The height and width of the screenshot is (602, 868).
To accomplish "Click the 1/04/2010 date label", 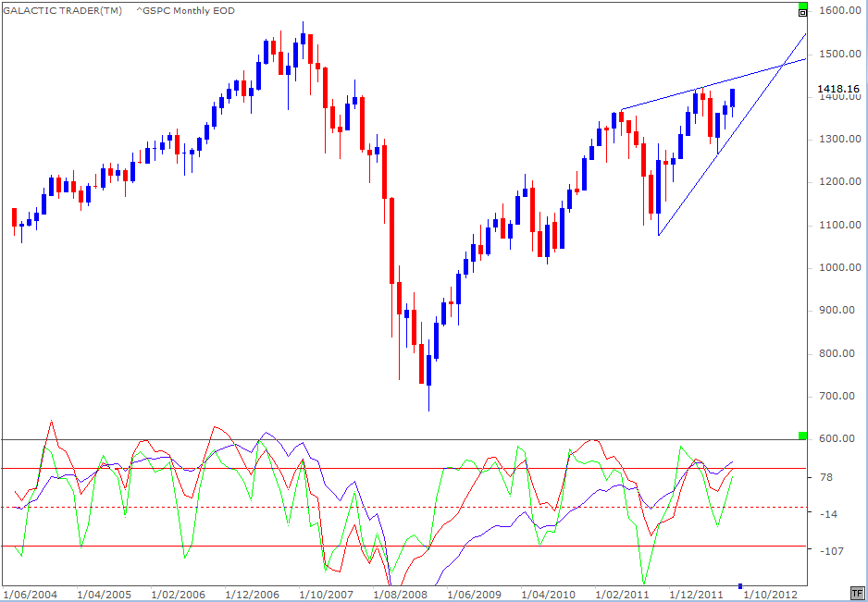I will [548, 595].
